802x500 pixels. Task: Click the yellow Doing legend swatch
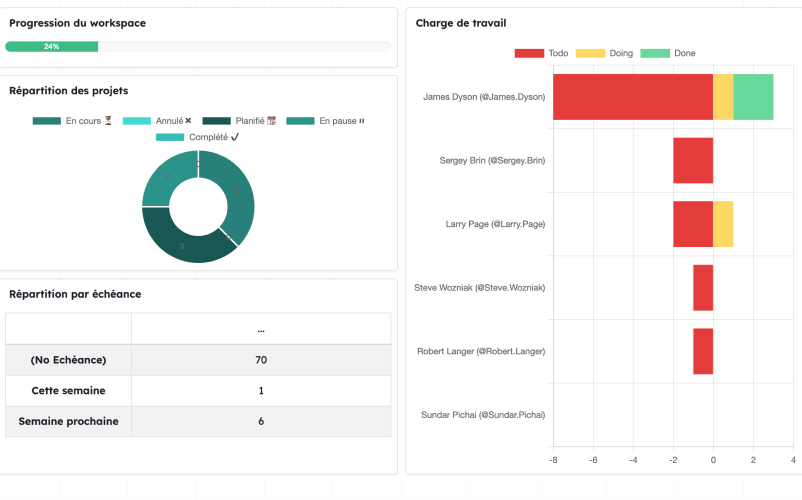point(590,53)
